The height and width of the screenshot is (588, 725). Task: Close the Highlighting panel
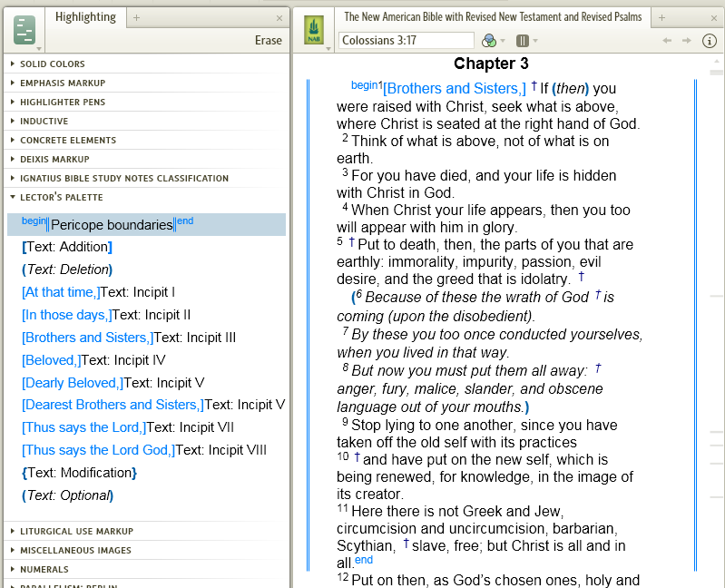[x=279, y=18]
